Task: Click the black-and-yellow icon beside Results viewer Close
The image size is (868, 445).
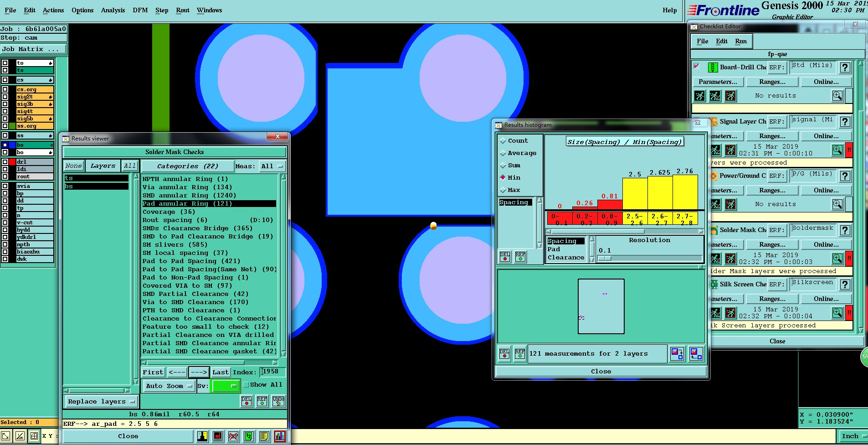Action: (x=203, y=436)
